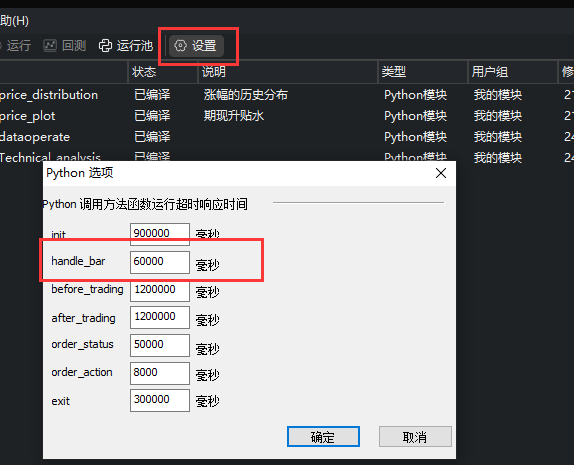Click the Python 选项 dialog title
This screenshot has height=465, width=574.
80,173
